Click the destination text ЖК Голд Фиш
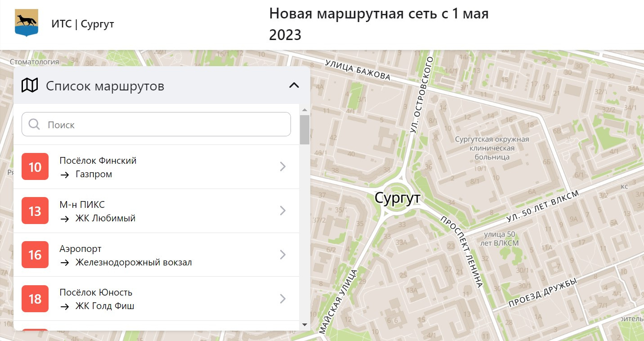644x341 pixels. 105,306
